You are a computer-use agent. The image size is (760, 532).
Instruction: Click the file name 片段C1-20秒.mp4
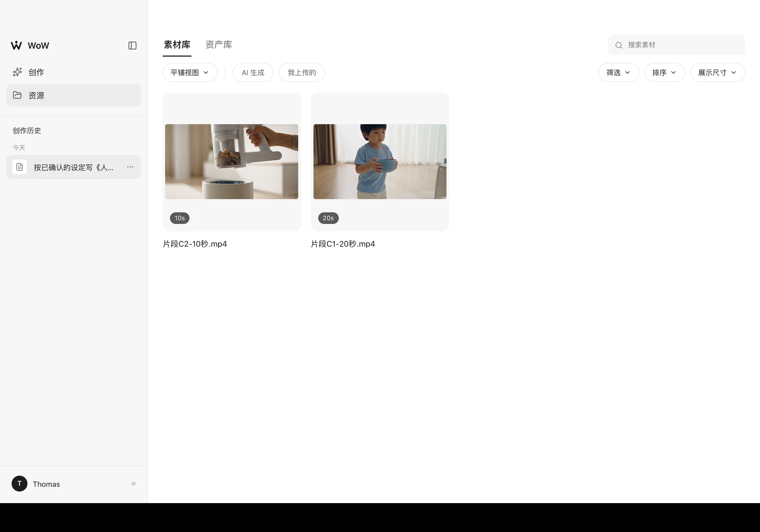343,244
